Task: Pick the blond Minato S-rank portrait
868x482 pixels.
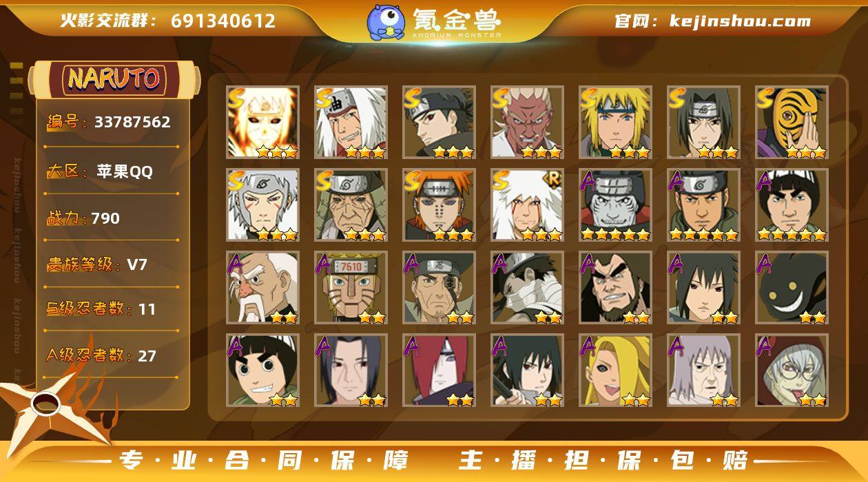Action: click(x=616, y=123)
